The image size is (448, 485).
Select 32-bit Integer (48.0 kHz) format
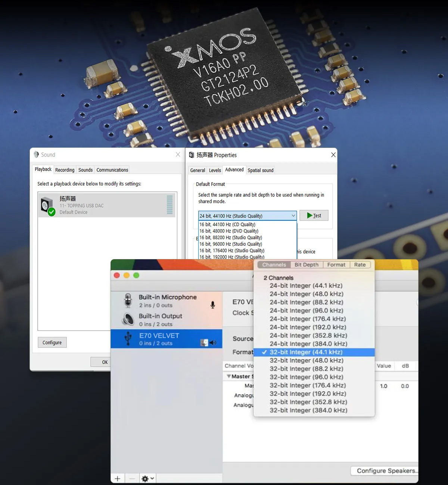[314, 360]
